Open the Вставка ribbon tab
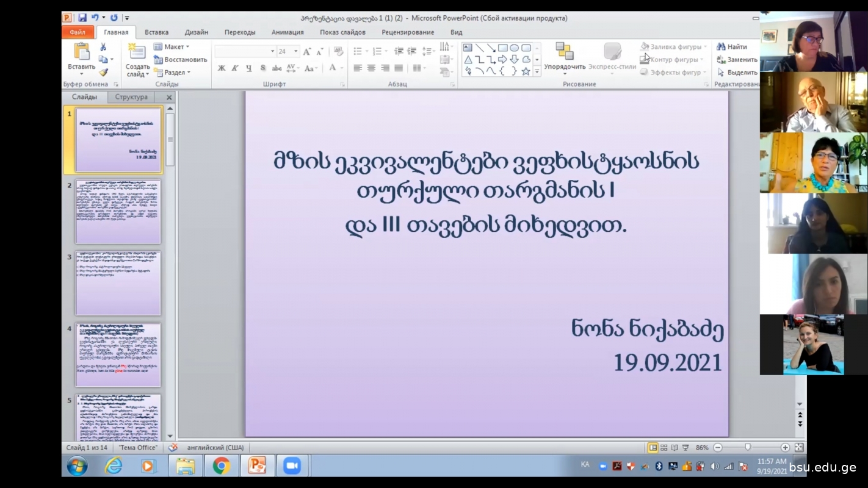Viewport: 868px width, 488px height. pyautogui.click(x=156, y=32)
